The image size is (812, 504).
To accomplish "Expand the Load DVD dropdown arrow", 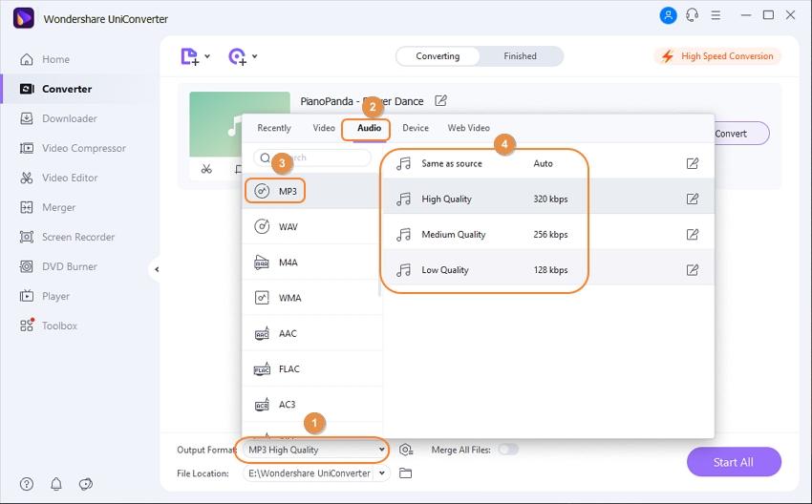I will 255,56.
